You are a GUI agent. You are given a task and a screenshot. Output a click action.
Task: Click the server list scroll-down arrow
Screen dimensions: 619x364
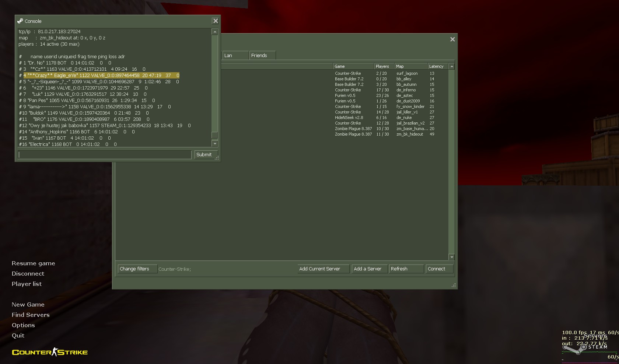tap(452, 257)
